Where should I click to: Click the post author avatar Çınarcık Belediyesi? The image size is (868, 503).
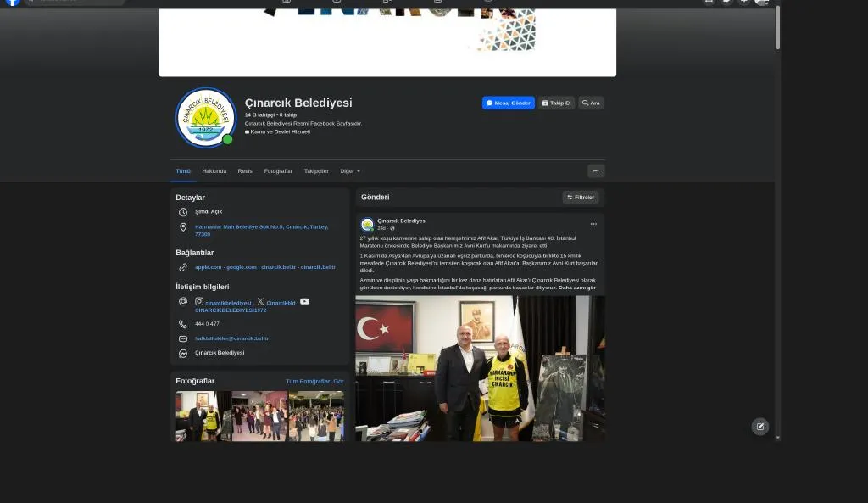point(367,224)
